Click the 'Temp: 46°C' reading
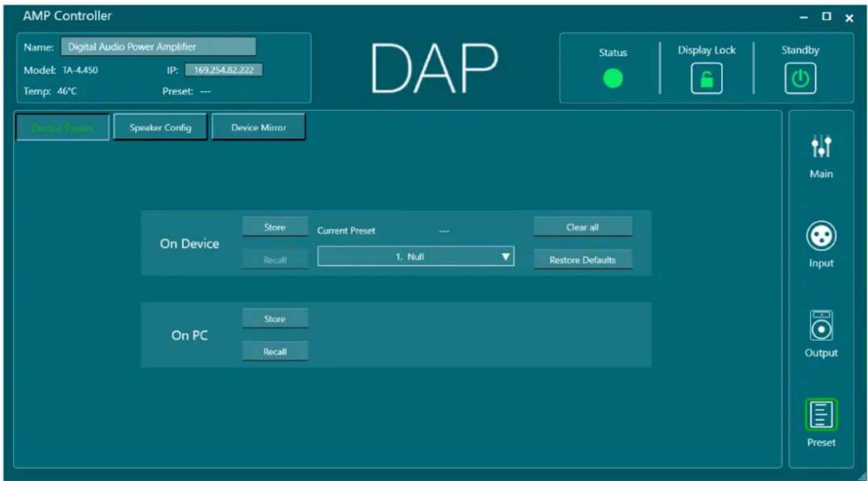This screenshot has width=868, height=481. 50,91
